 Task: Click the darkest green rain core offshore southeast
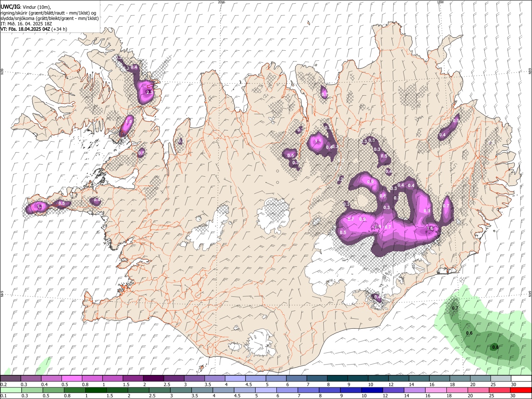click(495, 347)
